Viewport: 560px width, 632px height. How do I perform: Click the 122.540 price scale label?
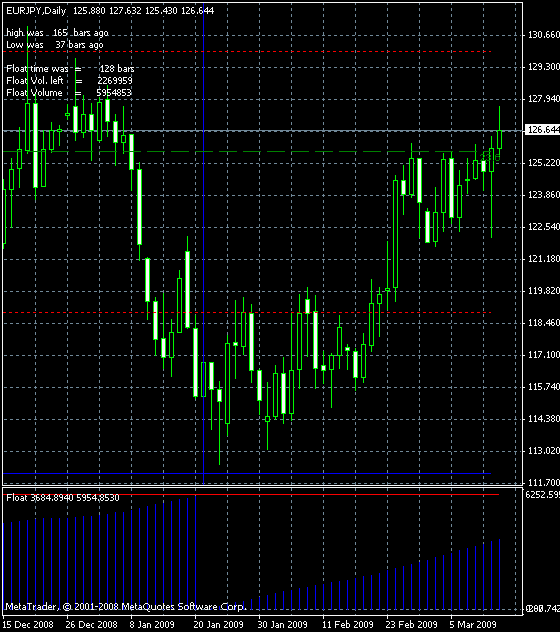[543, 227]
